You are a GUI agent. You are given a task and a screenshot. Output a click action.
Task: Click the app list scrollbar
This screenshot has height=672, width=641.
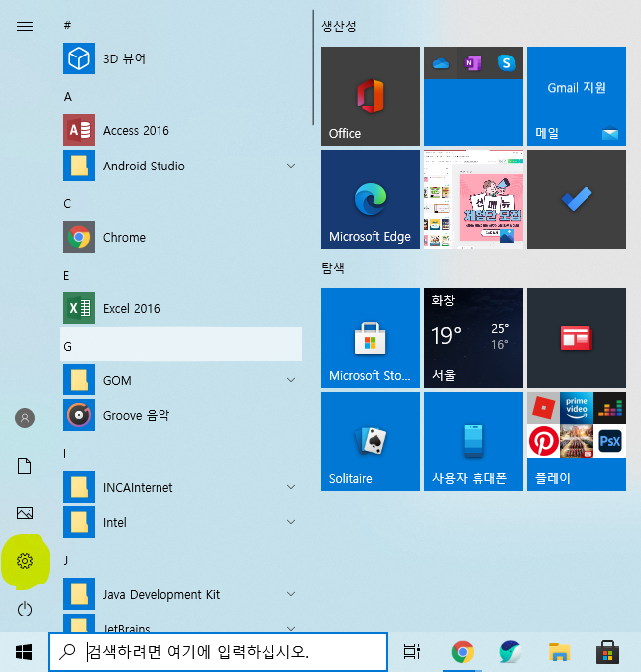pyautogui.click(x=313, y=67)
